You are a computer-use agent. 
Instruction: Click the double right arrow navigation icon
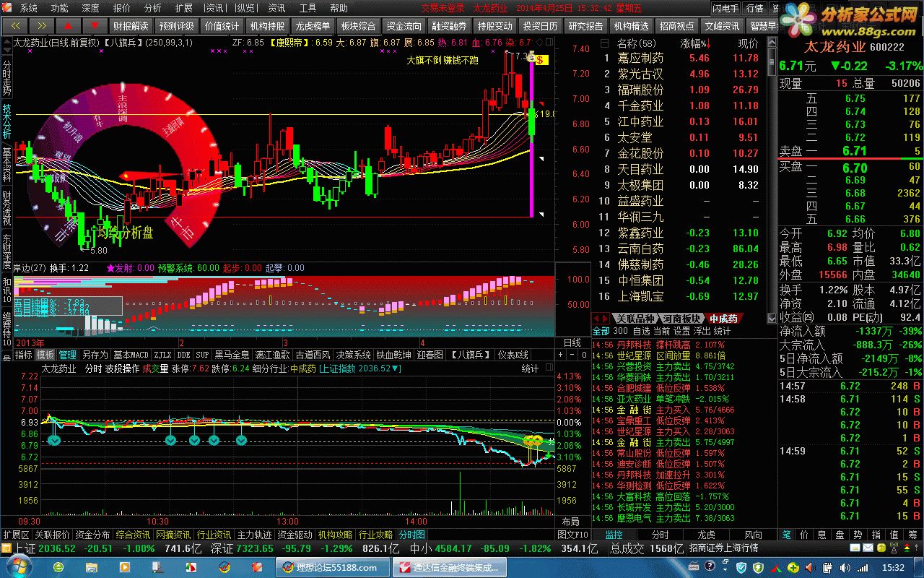tap(40, 26)
